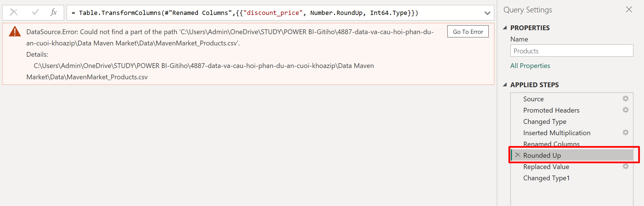Viewport: 644px width, 206px height.
Task: Collapse the APPLIED STEPS section
Action: click(505, 85)
